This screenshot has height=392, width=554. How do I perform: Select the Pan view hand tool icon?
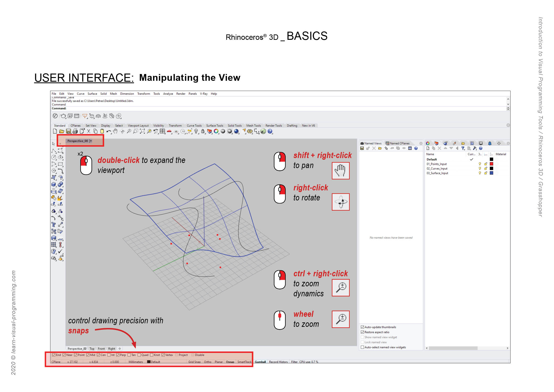coord(116,132)
